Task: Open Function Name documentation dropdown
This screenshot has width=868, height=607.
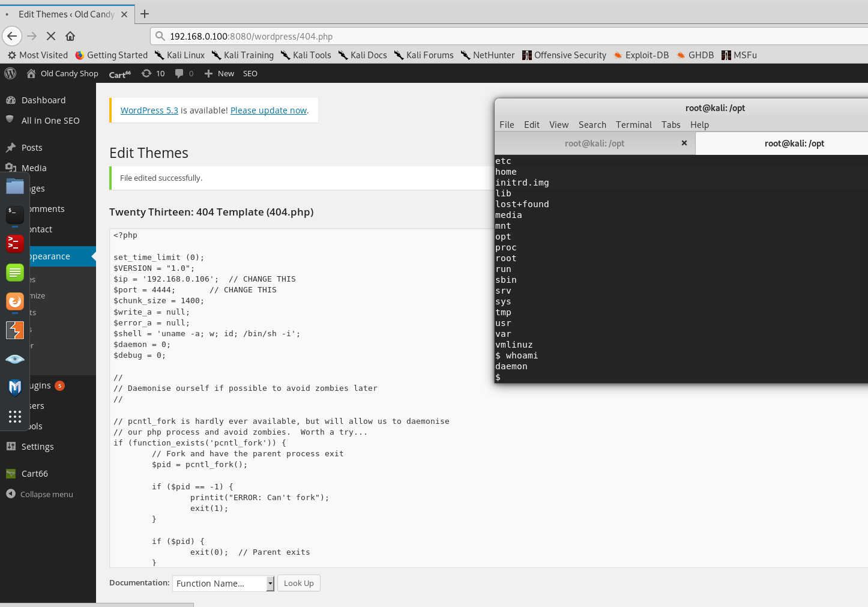Action: point(223,584)
